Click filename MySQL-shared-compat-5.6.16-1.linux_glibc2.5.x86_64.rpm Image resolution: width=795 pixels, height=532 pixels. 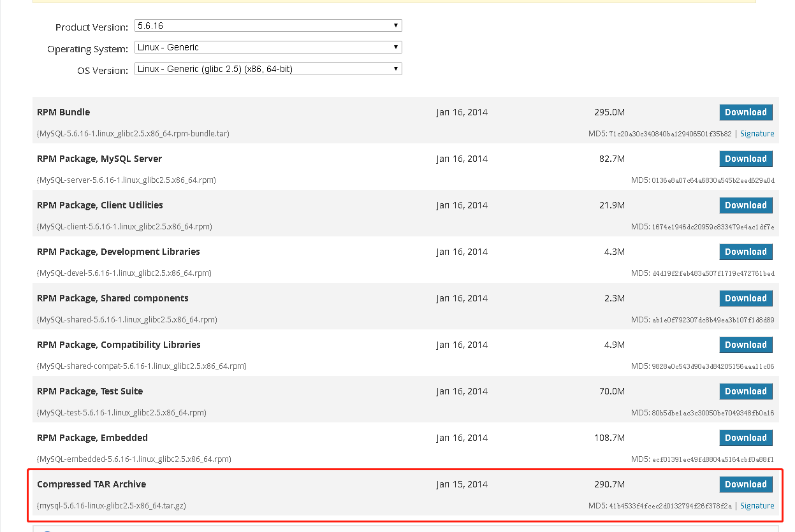[142, 366]
